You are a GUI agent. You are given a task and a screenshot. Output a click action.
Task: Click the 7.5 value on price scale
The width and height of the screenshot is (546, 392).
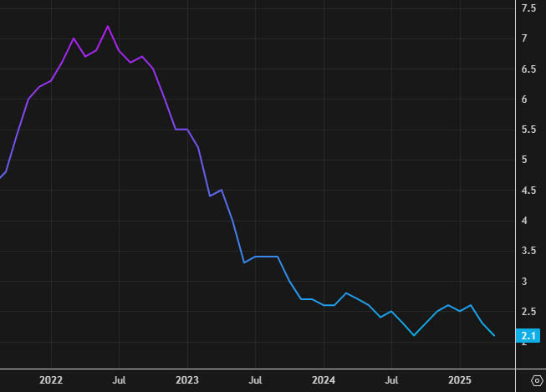[528, 8]
